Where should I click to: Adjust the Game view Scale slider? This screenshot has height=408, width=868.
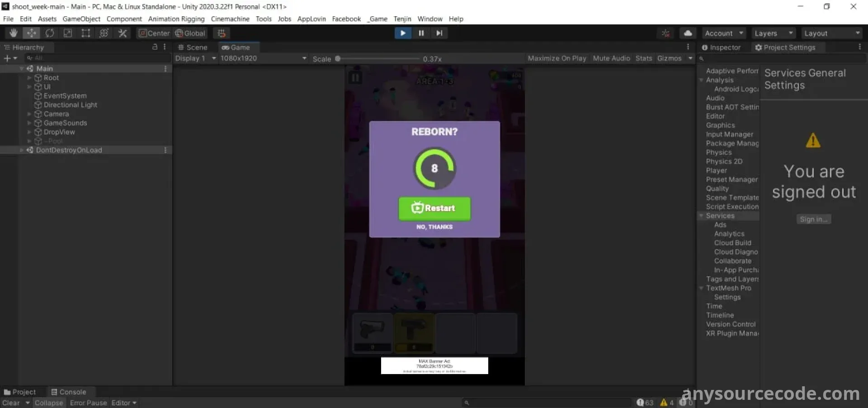338,59
